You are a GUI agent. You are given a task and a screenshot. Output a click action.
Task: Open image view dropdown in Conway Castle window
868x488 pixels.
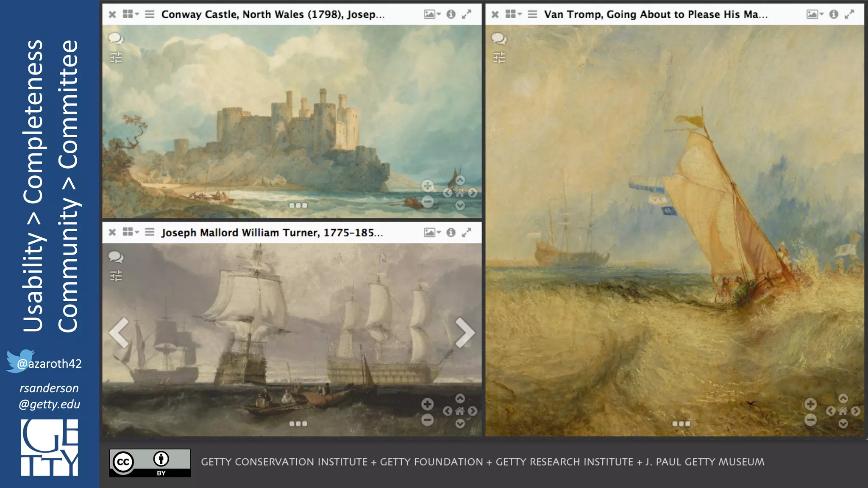[432, 14]
